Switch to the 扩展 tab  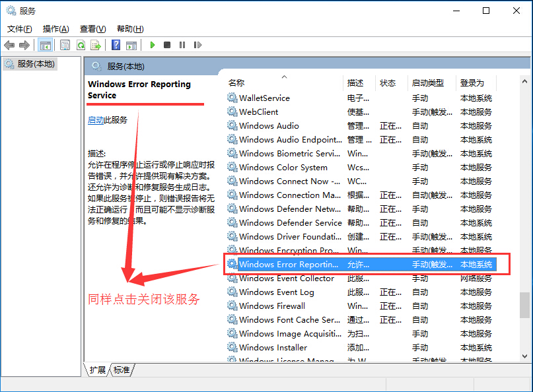pyautogui.click(x=98, y=370)
